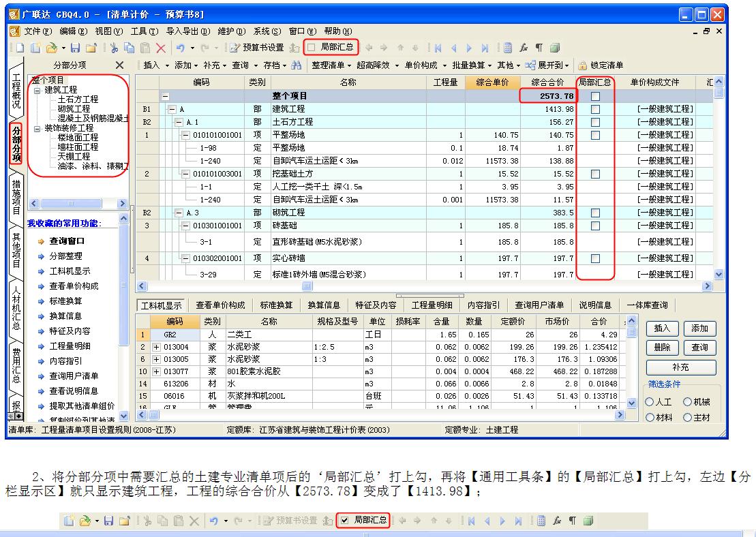The image size is (756, 537).
Task: Check 局部汇总 box for 挖基础土方 row
Action: (x=595, y=174)
